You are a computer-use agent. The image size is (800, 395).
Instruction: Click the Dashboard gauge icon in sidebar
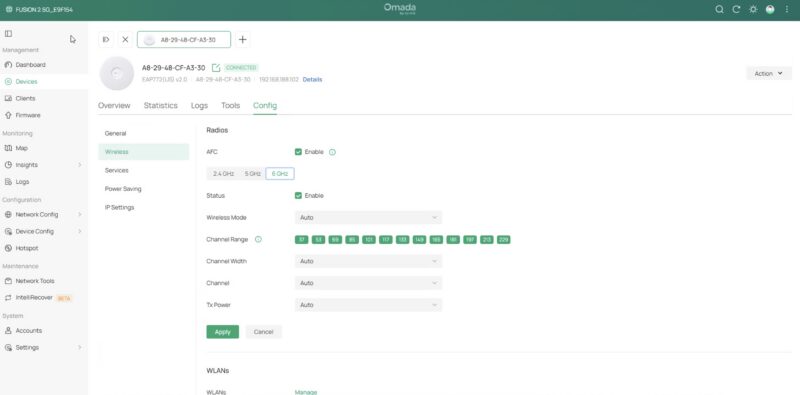(x=8, y=65)
